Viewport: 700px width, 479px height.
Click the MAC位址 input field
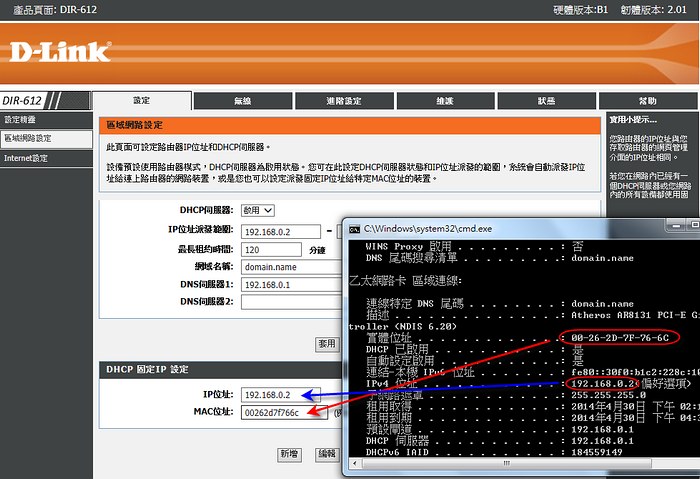[x=284, y=412]
